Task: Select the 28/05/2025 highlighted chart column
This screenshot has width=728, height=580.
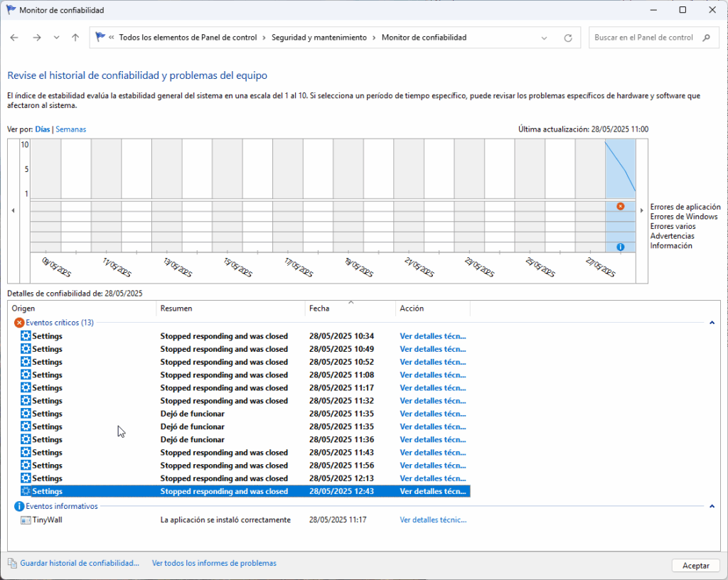Action: click(620, 195)
